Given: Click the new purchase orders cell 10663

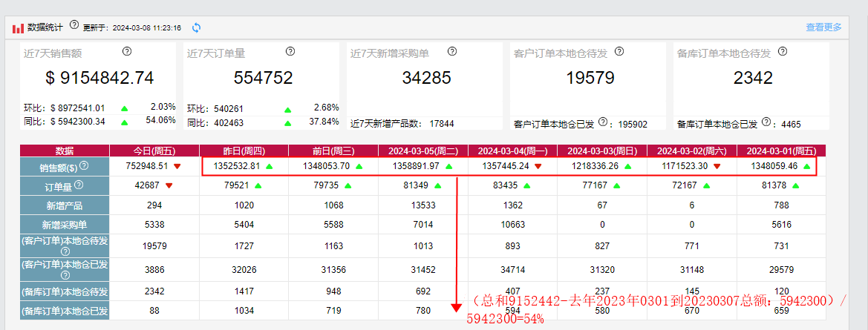Looking at the screenshot, I should click(512, 225).
